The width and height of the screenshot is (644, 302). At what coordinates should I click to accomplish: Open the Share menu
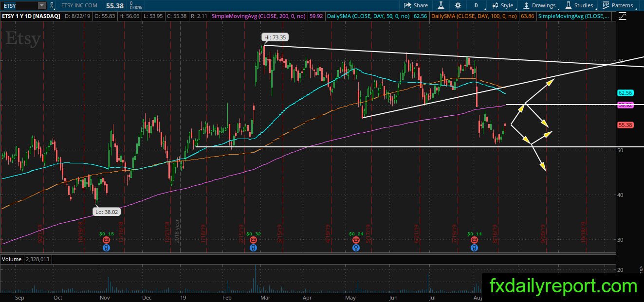tap(416, 5)
